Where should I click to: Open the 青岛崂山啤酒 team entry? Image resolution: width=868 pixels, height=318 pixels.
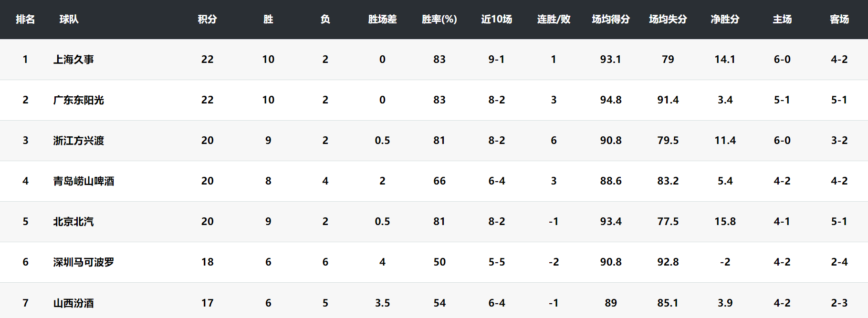84,181
